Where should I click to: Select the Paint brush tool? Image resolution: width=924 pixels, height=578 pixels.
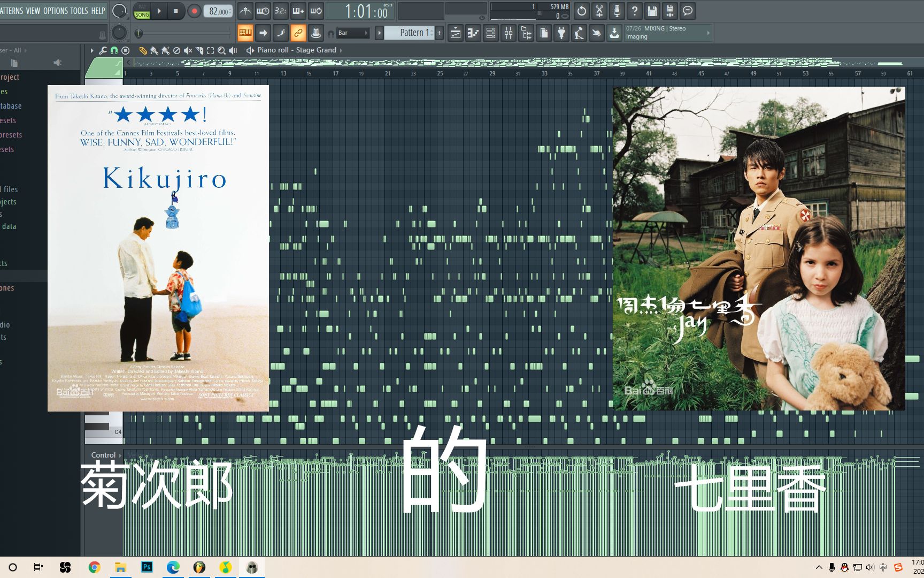(154, 50)
